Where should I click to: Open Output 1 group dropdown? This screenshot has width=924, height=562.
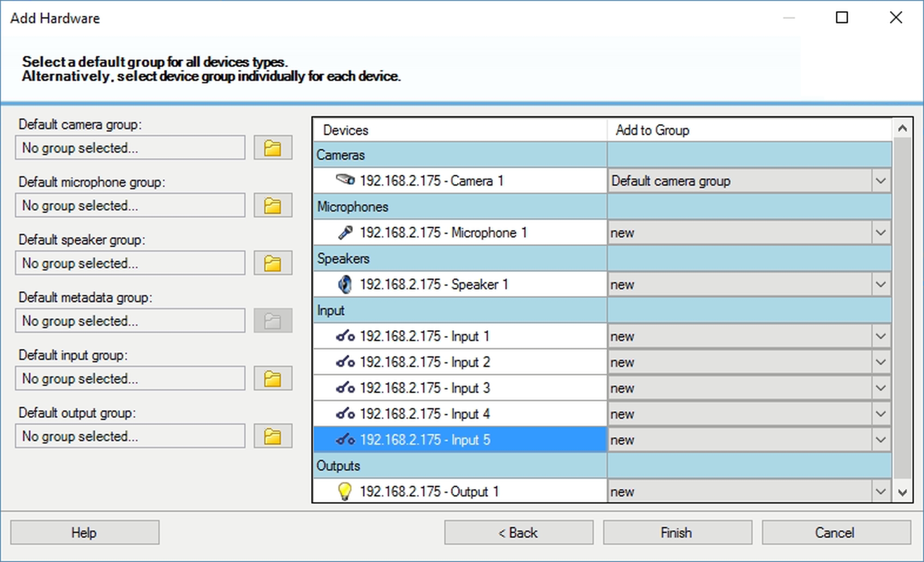click(881, 491)
